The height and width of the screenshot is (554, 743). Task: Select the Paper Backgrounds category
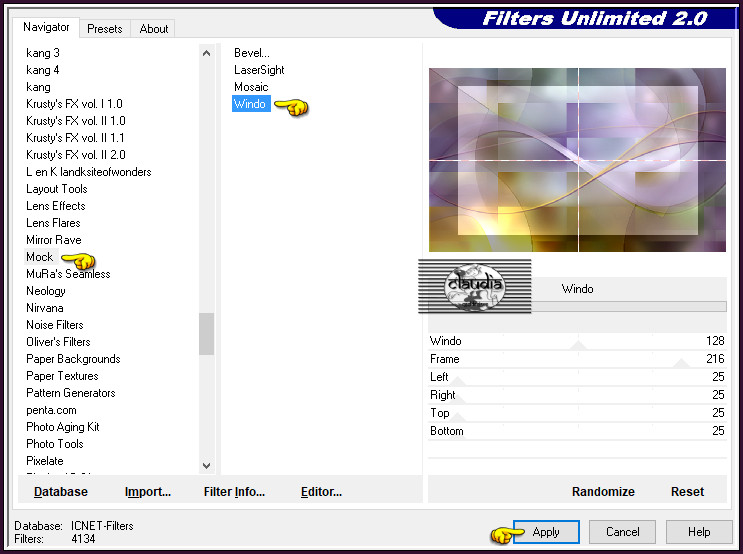[73, 359]
